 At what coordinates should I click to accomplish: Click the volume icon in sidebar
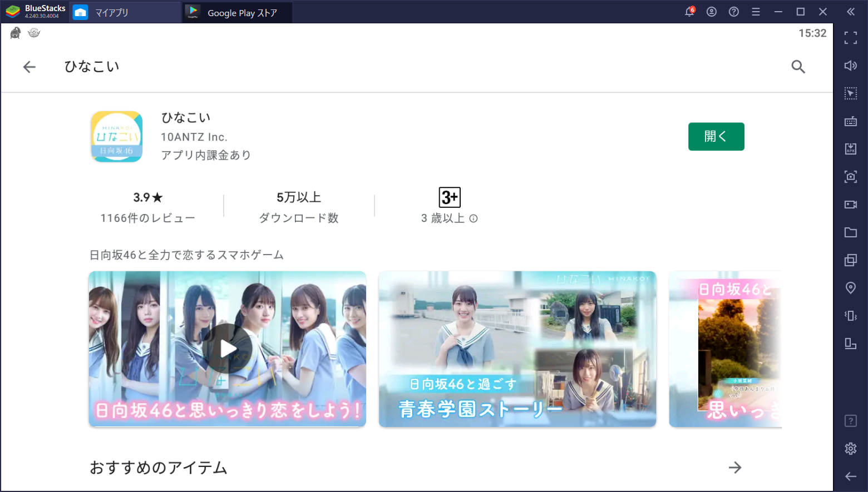coord(851,66)
